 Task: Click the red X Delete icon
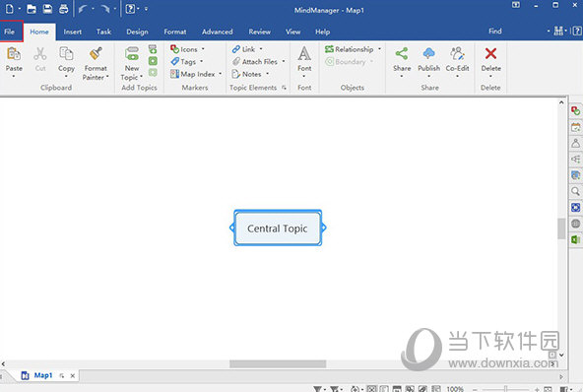[x=490, y=54]
